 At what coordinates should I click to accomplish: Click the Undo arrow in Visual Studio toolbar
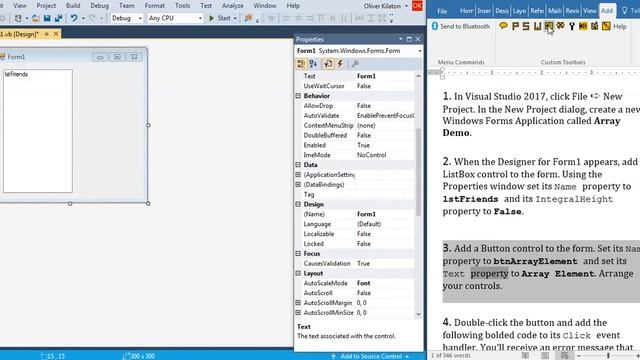pos(73,18)
